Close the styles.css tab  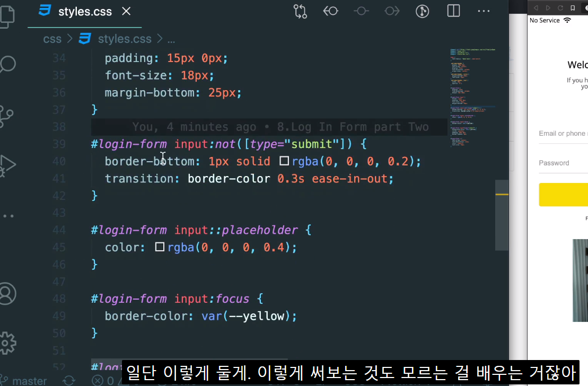click(126, 11)
